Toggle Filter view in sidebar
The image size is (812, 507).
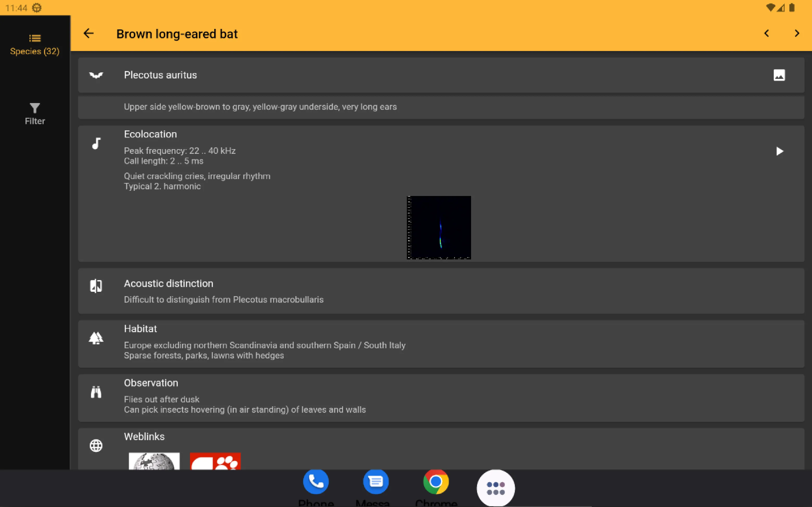tap(34, 113)
